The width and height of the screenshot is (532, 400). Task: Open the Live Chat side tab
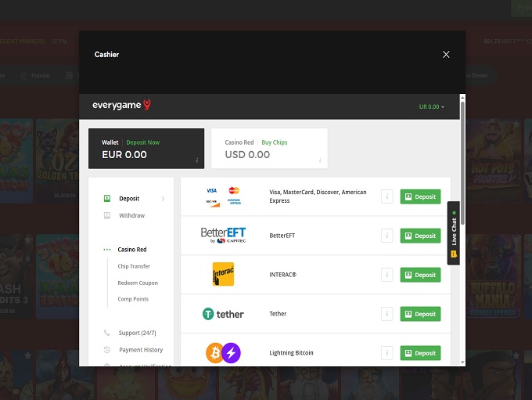click(x=453, y=234)
